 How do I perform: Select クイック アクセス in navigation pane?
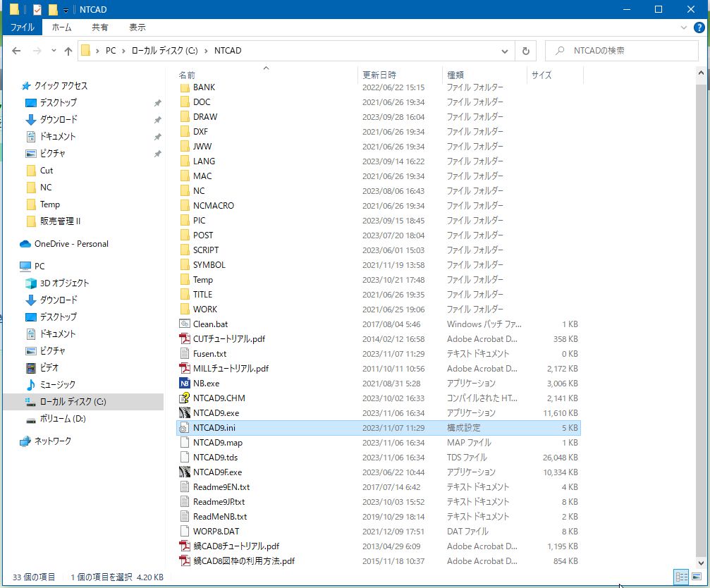tap(61, 85)
